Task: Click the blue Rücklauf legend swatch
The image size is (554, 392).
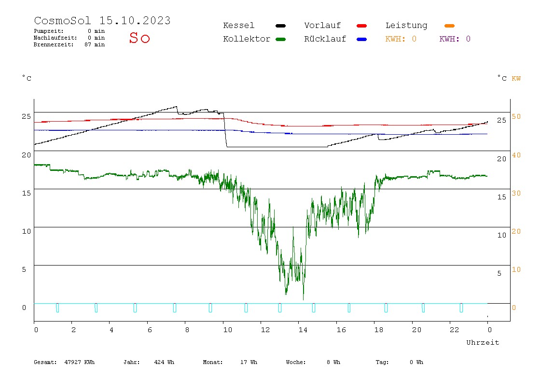Action: pyautogui.click(x=362, y=39)
